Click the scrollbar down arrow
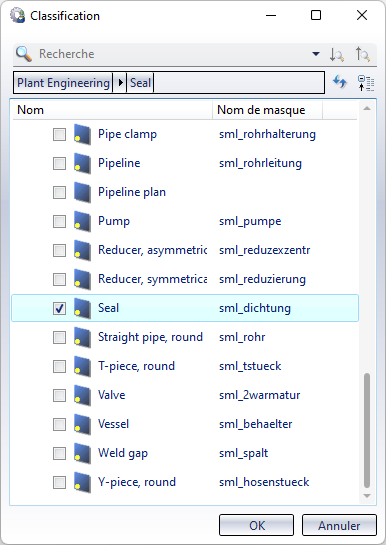 (367, 496)
